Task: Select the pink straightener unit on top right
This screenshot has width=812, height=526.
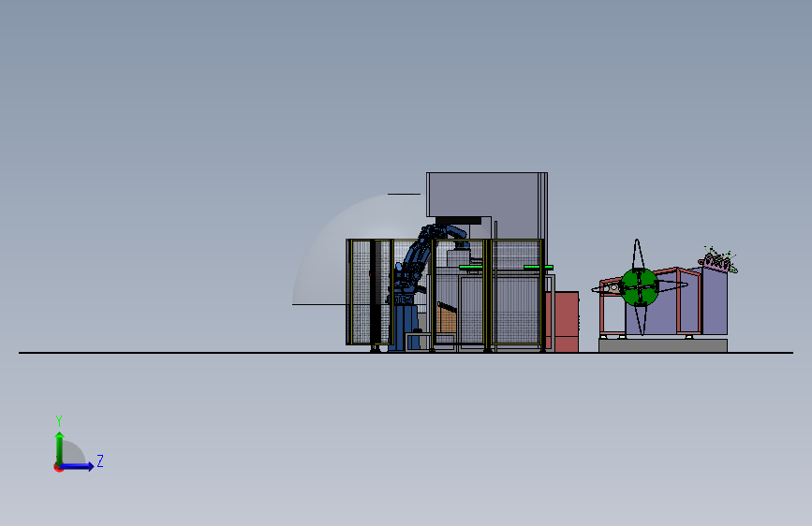Action: [718, 261]
